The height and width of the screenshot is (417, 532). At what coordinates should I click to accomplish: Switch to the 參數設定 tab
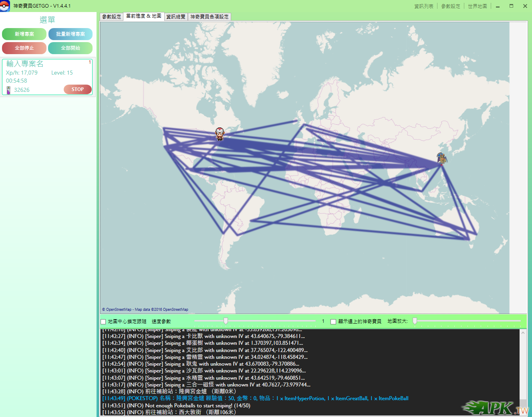(x=111, y=16)
